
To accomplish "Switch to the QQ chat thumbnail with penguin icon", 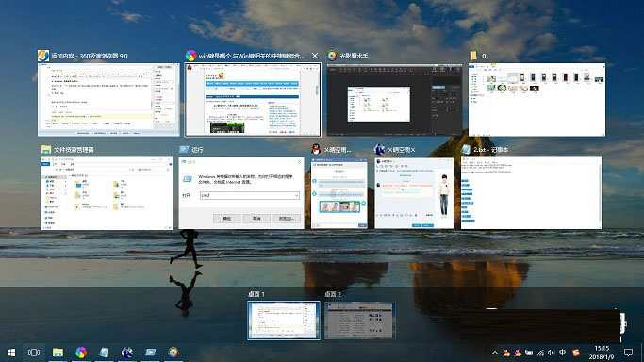I will coord(339,193).
